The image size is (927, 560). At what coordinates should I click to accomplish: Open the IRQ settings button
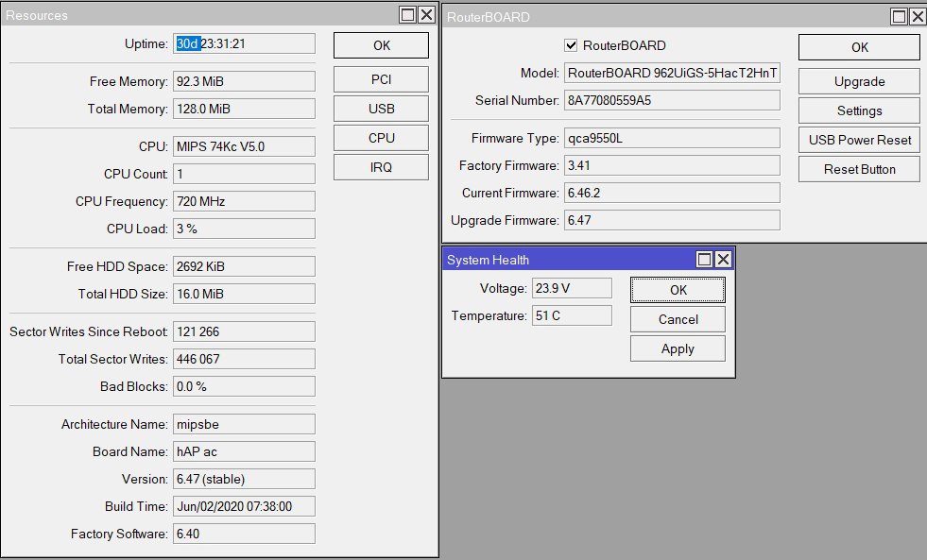click(x=381, y=167)
